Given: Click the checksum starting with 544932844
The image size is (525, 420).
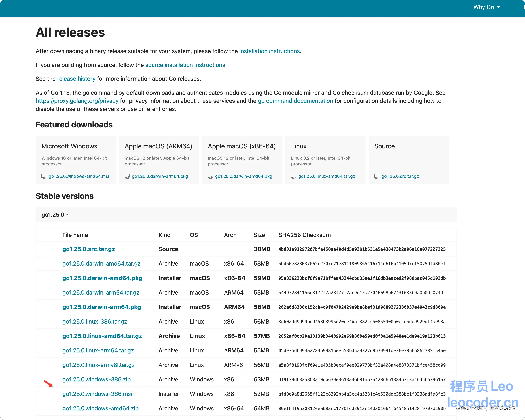Looking at the screenshot, I should click(362, 293).
